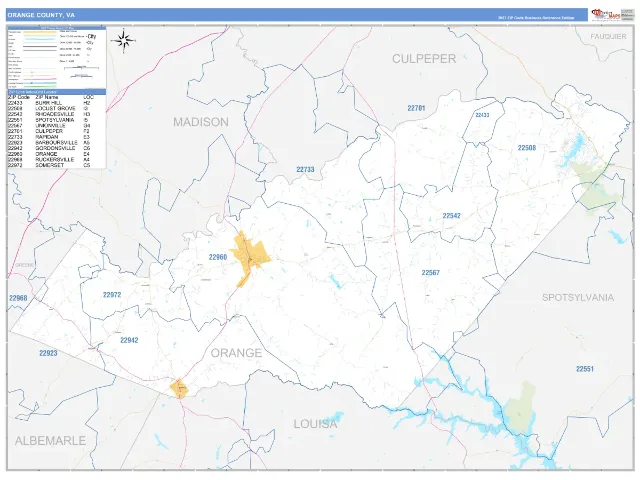Click the GORDONSVILLE row in the locator table
640x480 pixels.
coord(51,148)
